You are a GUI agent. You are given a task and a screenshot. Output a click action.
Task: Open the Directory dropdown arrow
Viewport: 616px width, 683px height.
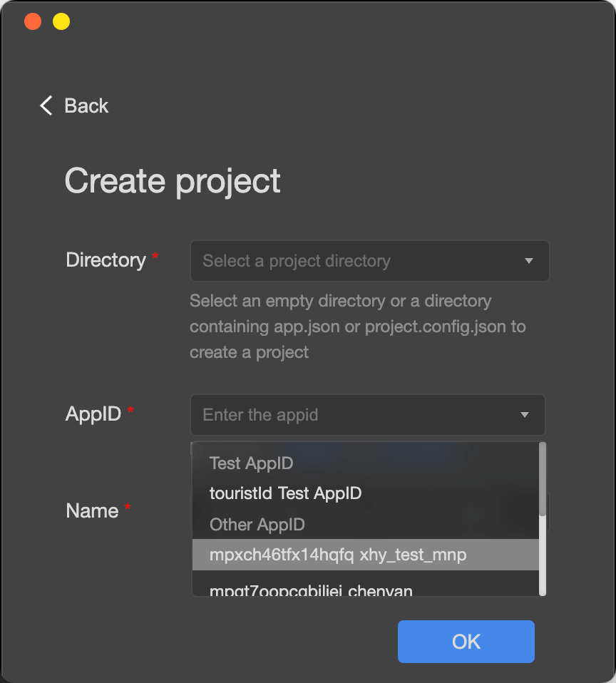pyautogui.click(x=528, y=261)
